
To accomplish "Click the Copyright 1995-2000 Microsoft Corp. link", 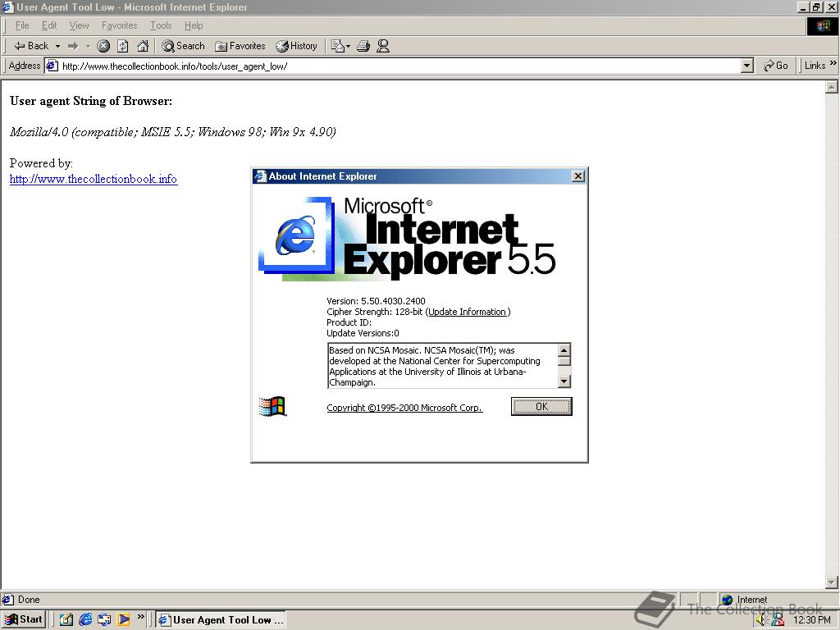I will [x=404, y=408].
